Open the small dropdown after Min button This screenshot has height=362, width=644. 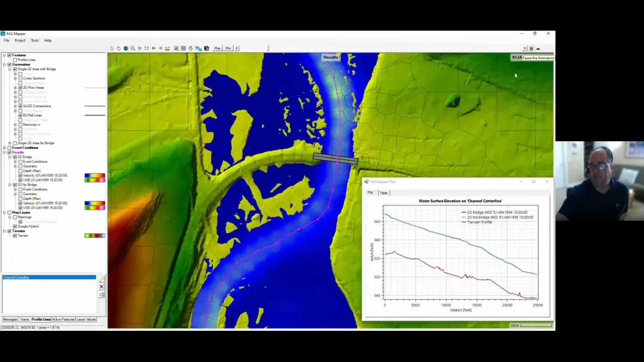(x=236, y=48)
